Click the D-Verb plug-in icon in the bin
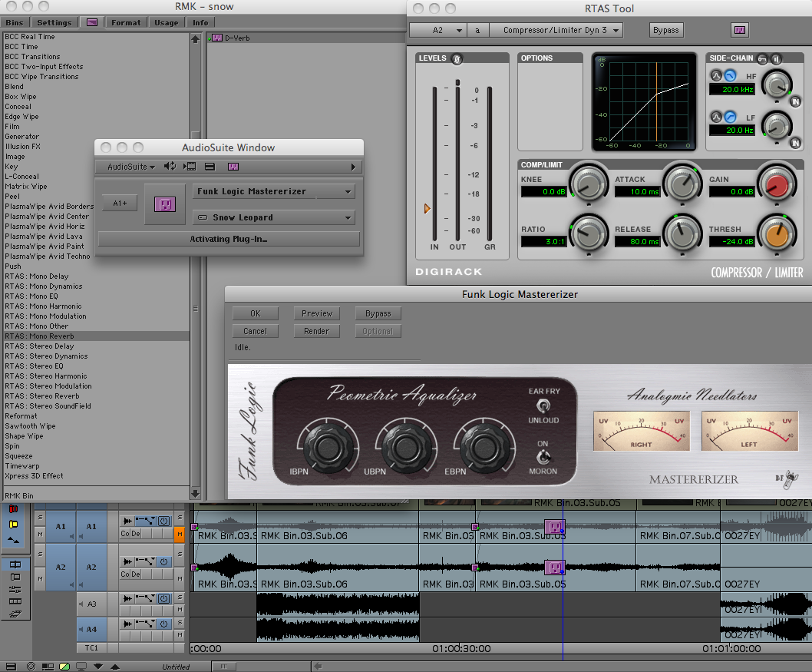This screenshot has height=672, width=812. tap(217, 38)
